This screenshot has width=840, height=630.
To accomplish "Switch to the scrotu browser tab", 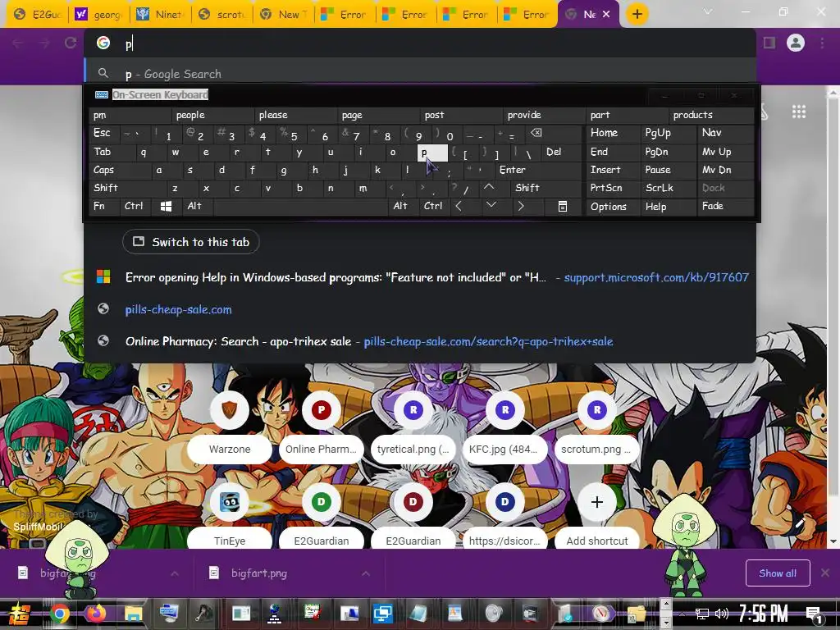I will (221, 15).
